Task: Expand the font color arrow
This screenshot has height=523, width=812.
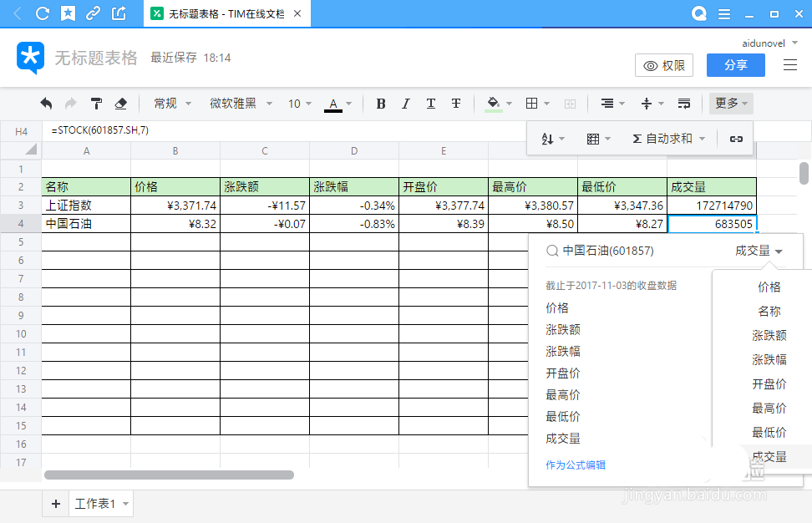Action: (x=348, y=104)
